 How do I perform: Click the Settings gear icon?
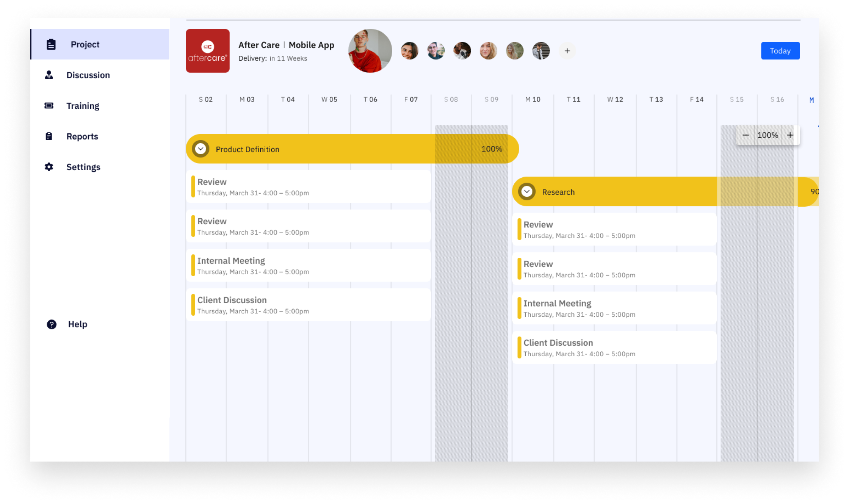(49, 167)
